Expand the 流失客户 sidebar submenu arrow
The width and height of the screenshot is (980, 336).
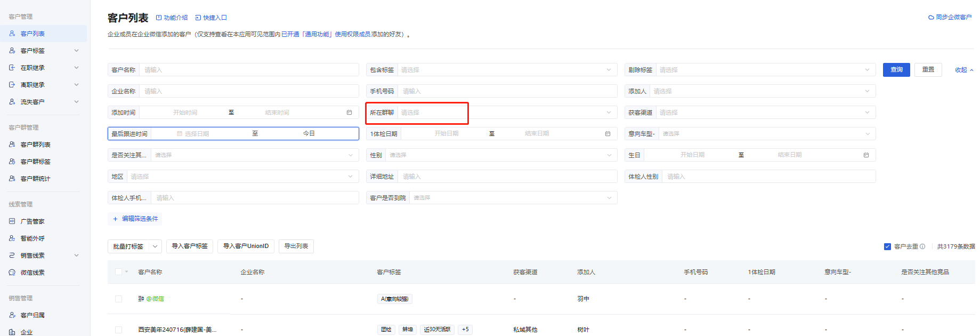coord(76,102)
